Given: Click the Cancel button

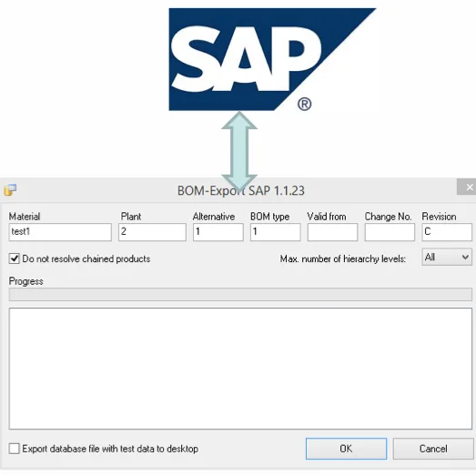Looking at the screenshot, I should (x=433, y=449).
